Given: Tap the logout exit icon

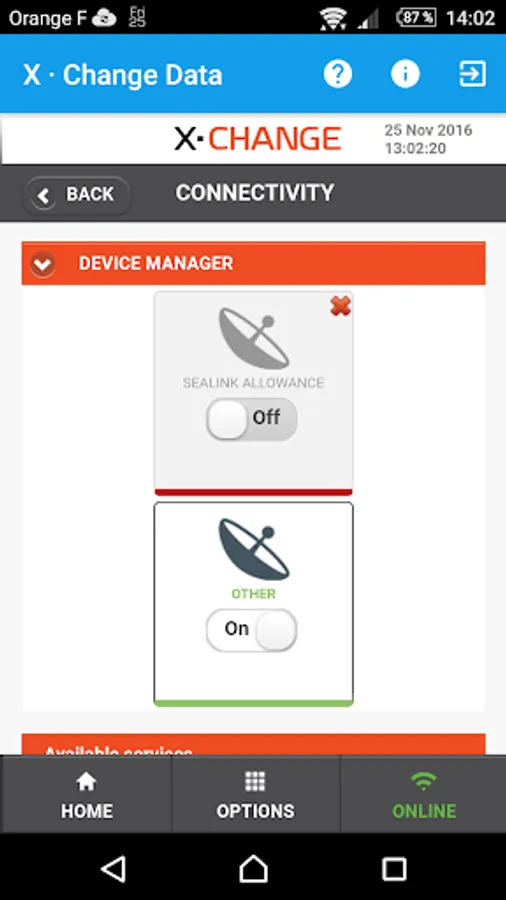Looking at the screenshot, I should [473, 74].
